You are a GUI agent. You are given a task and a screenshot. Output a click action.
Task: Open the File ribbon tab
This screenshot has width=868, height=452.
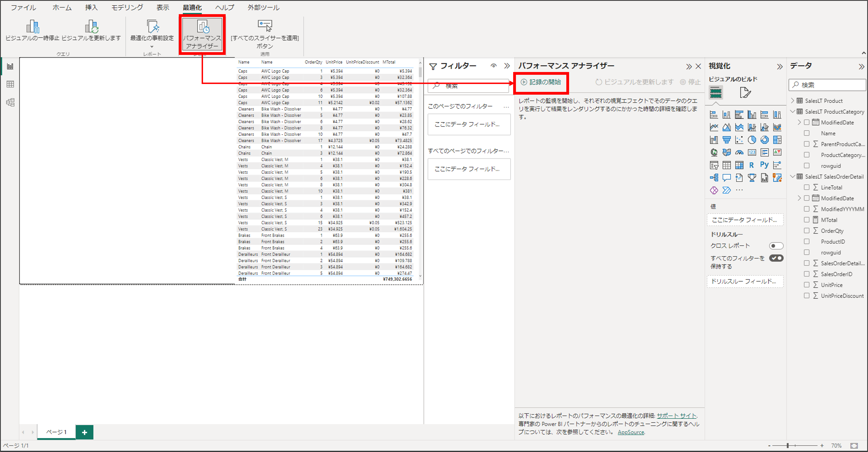click(x=23, y=7)
